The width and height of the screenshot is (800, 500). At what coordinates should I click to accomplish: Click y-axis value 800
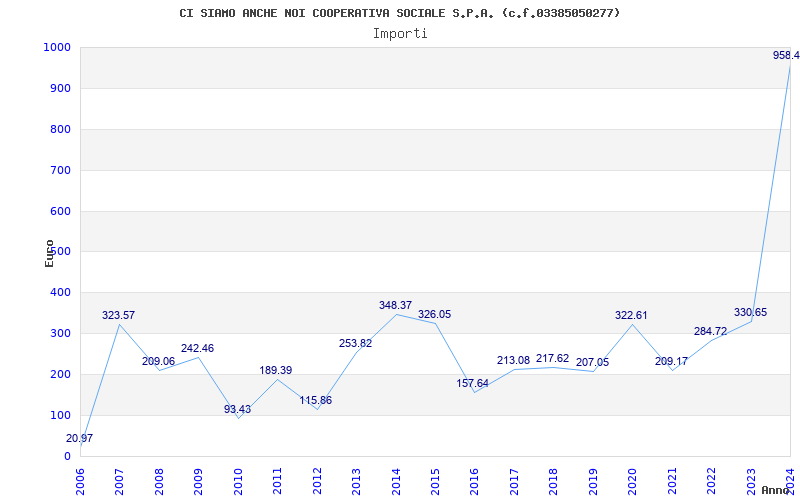(x=60, y=129)
